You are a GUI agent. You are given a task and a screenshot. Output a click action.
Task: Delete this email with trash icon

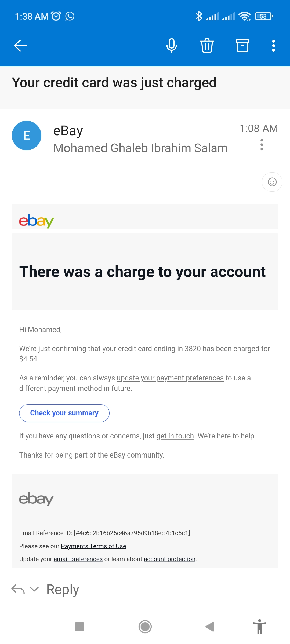coord(207,46)
